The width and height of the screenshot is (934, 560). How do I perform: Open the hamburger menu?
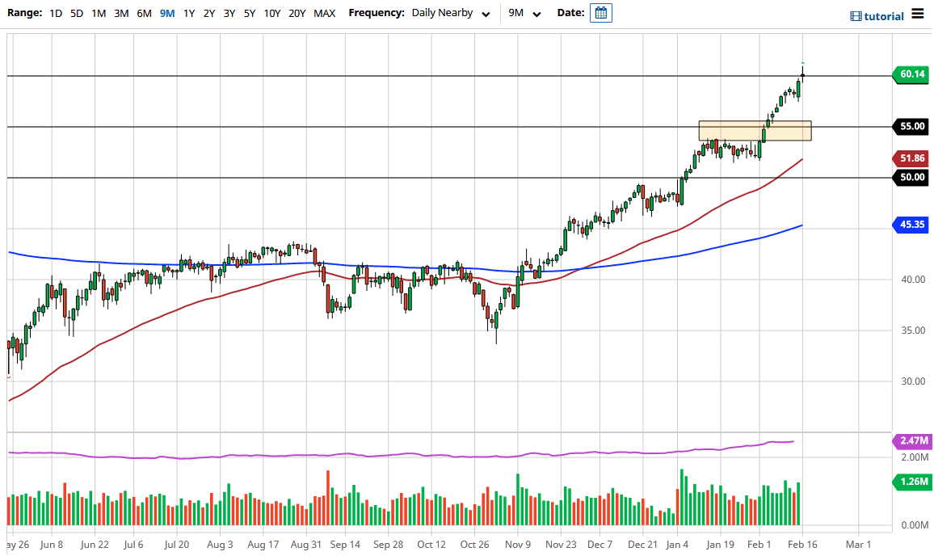click(919, 13)
